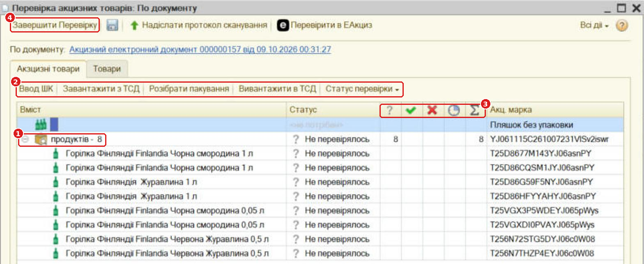The height and width of the screenshot is (264, 644).
Task: Click the bottle icon in row T25D86G59F5NYJ06asnPY
Action: [x=56, y=182]
